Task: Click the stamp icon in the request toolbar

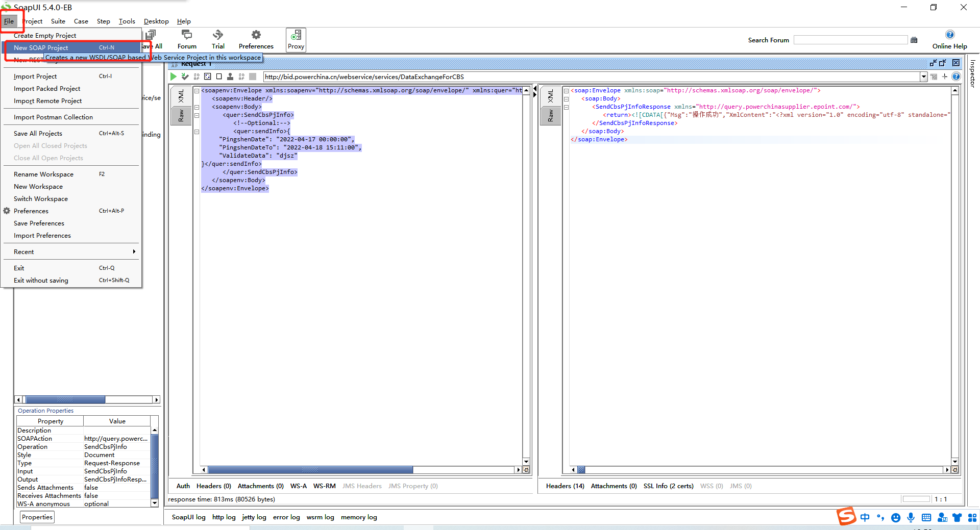Action: click(230, 77)
